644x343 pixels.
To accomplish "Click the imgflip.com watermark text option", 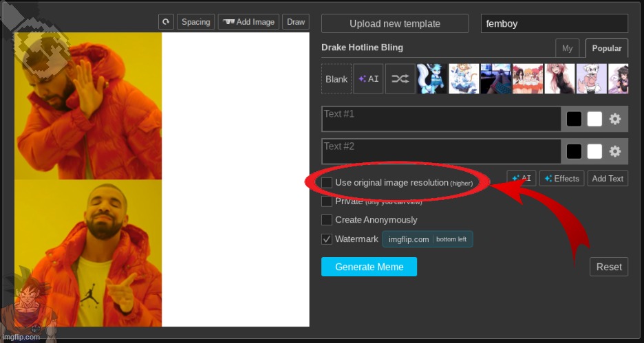I will (x=408, y=239).
